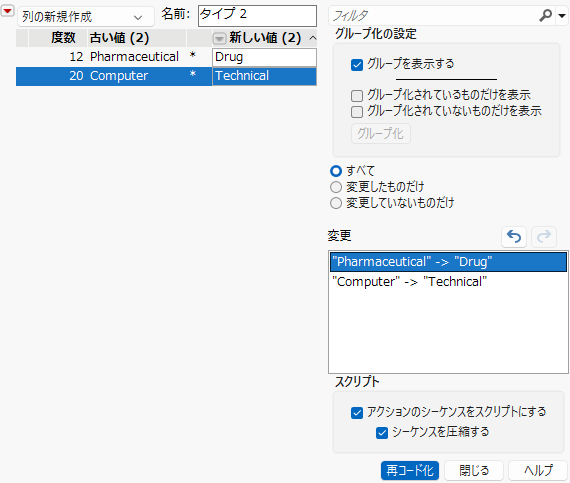Edit the 名前 field containing タイプ 2

click(257, 16)
